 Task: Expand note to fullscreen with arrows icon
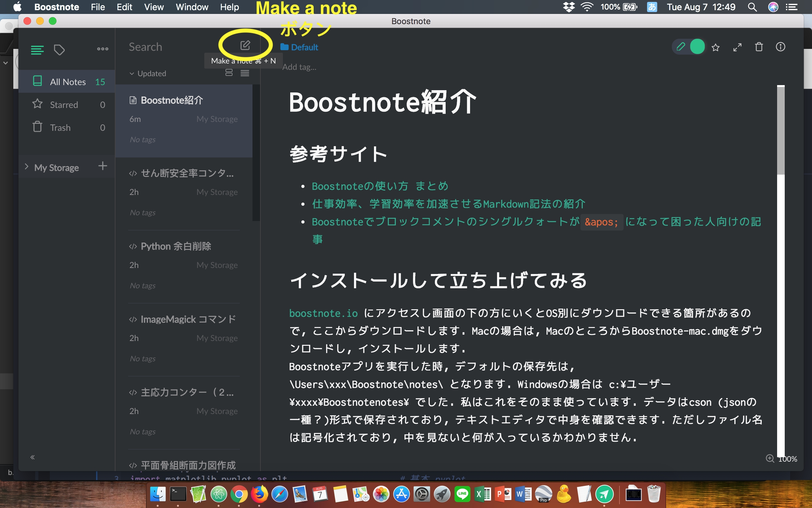pos(737,47)
